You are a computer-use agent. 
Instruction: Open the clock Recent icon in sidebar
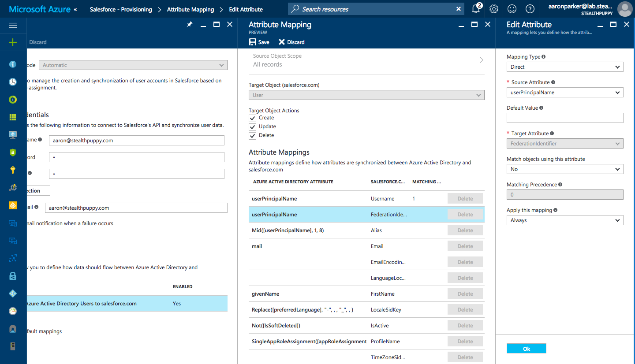(13, 82)
